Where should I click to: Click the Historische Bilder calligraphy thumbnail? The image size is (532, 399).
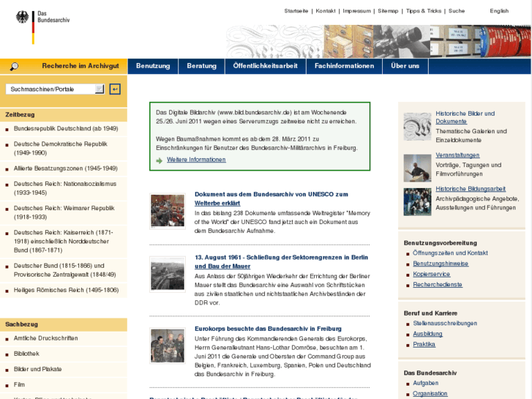click(417, 127)
